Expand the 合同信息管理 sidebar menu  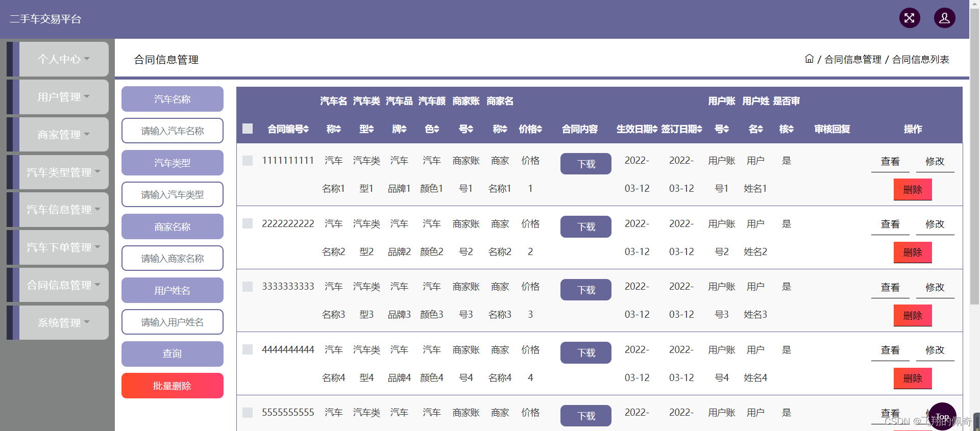[63, 285]
